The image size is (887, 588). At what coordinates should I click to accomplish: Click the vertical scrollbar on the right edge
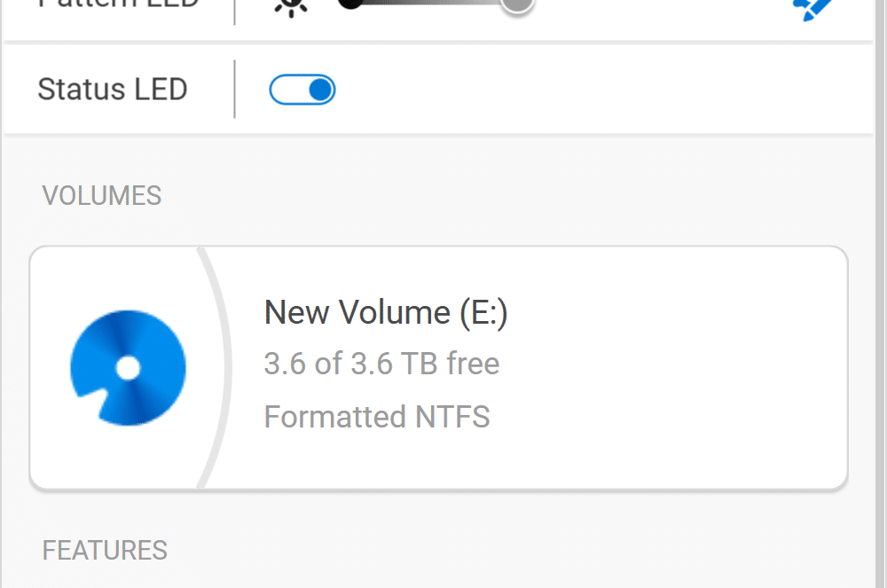point(881,294)
